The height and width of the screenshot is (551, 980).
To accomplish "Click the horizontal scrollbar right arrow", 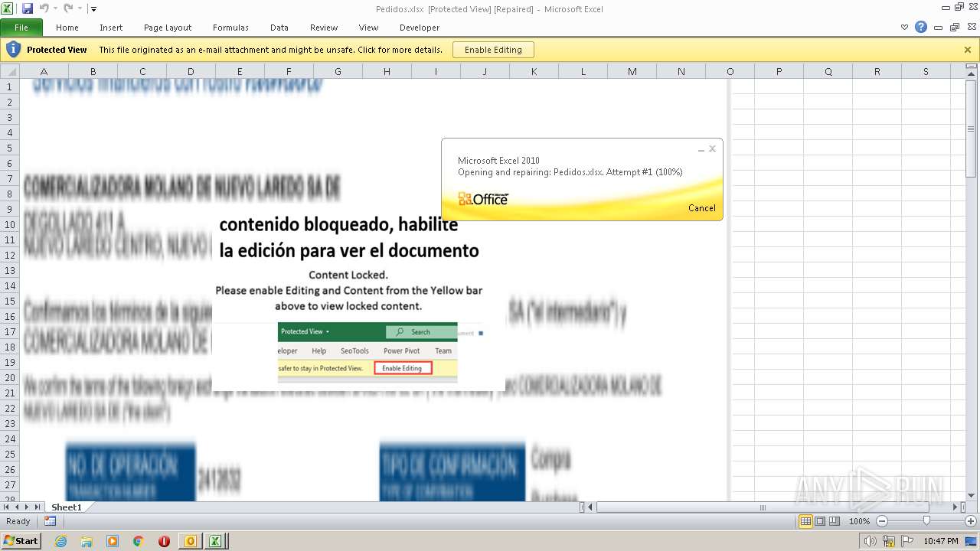I will coord(955,507).
